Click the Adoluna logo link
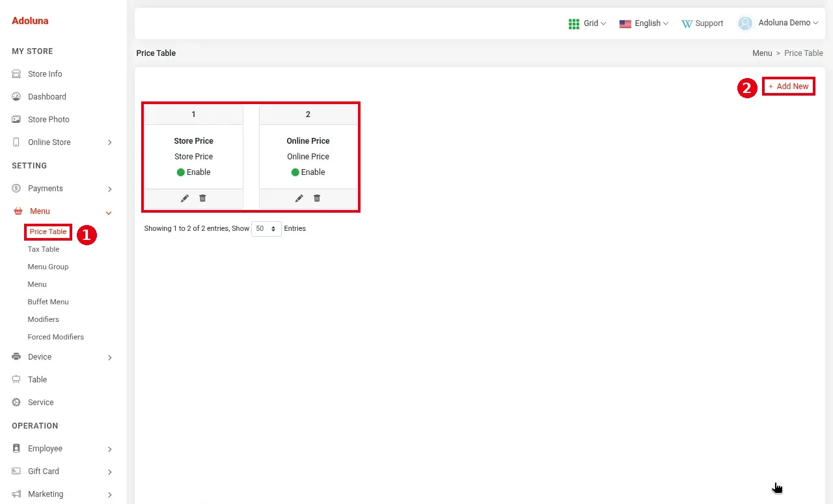Screen dimensions: 833x504 click(x=30, y=21)
